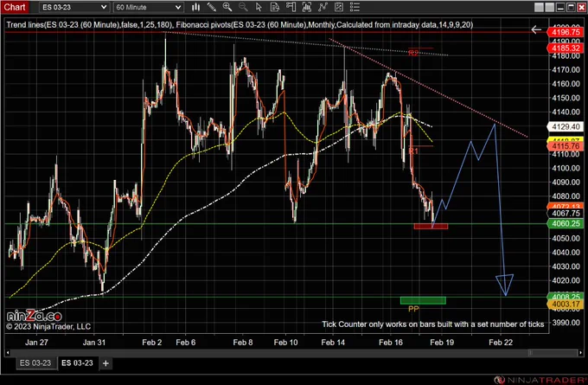Click the zoom out magnifier icon
588x385 pixels.
pos(243,7)
